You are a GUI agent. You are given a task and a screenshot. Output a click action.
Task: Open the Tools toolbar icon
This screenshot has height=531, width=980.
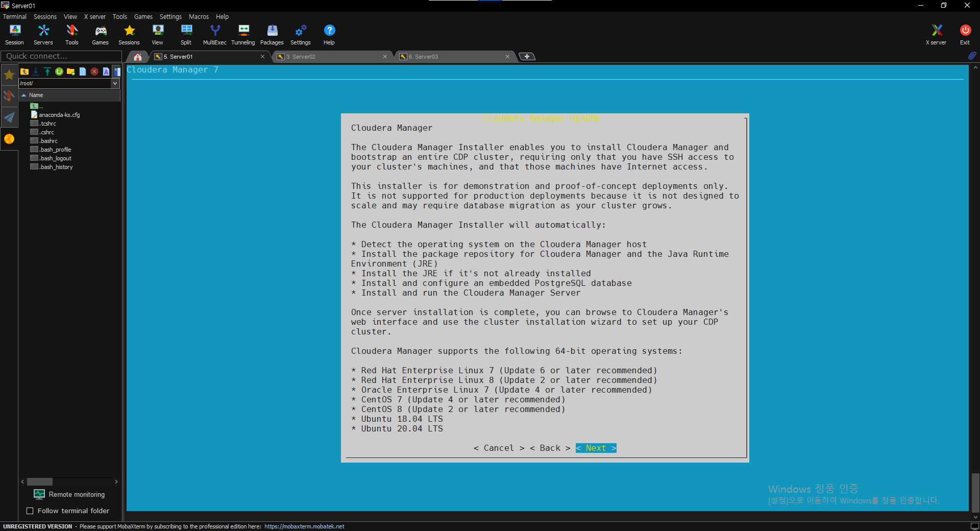pyautogui.click(x=72, y=35)
